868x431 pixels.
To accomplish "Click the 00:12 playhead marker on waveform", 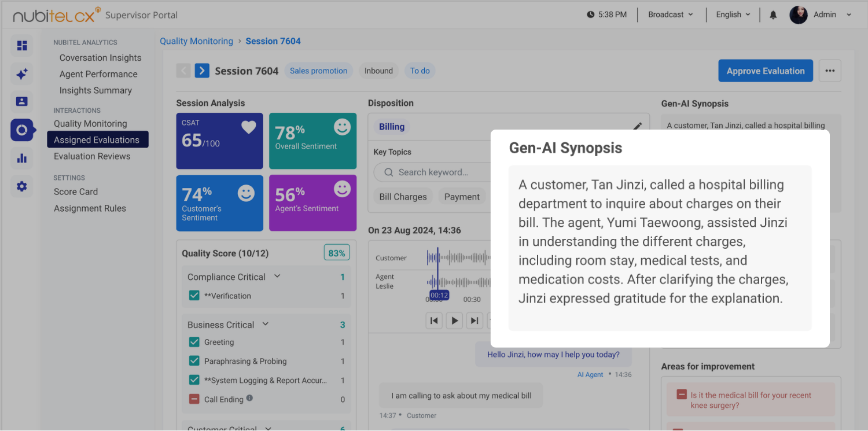I will click(439, 295).
